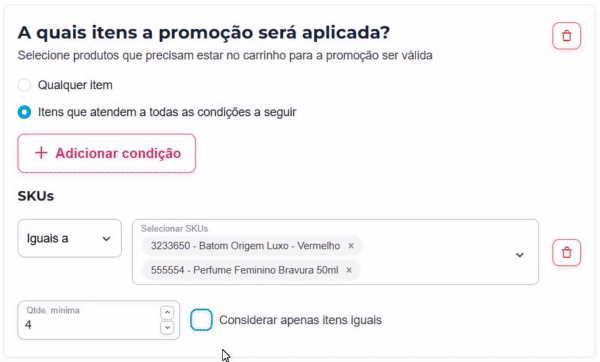The image size is (600, 362).
Task: Click the 555554 Perfume Feminino Bravura chip text
Action: [x=245, y=270]
